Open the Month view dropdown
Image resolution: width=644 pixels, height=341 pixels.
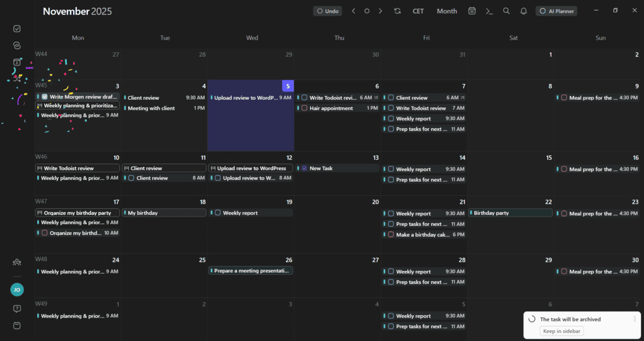point(446,11)
